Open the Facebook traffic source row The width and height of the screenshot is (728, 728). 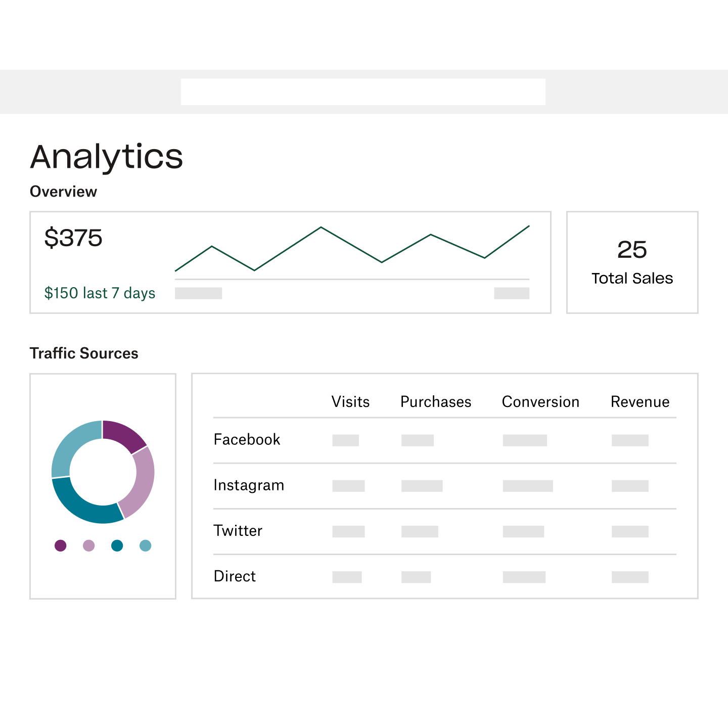(247, 439)
